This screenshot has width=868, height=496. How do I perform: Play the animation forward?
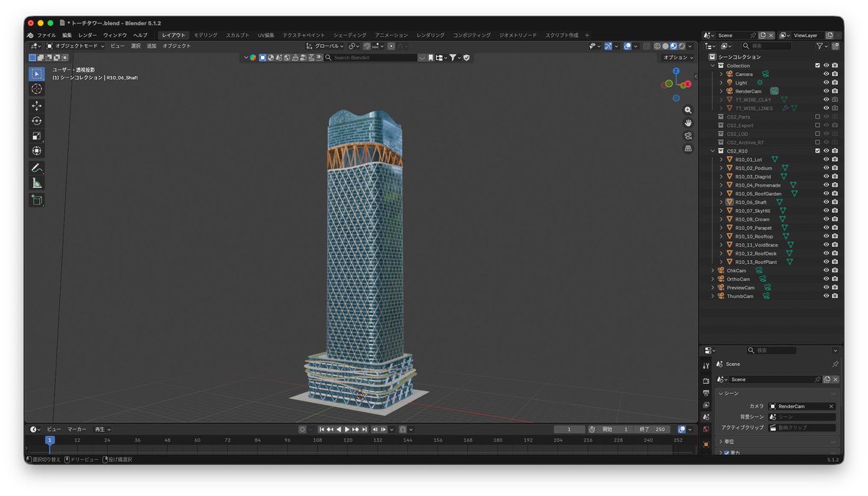pos(347,429)
